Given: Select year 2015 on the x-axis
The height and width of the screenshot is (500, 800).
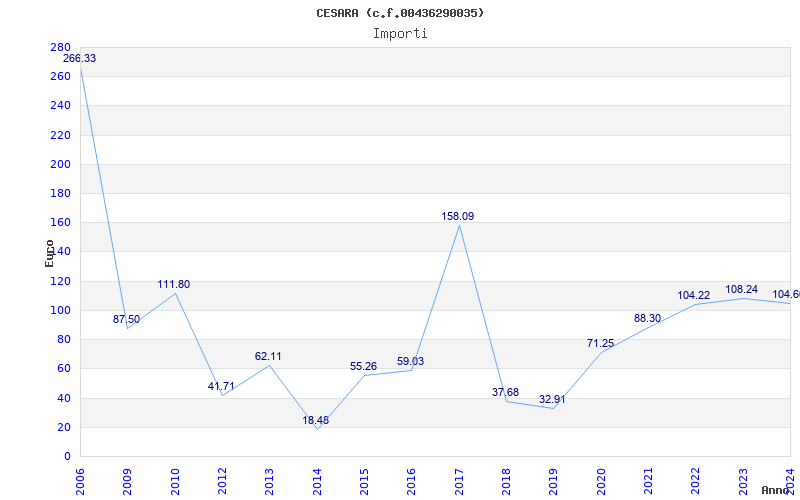Looking at the screenshot, I should click(364, 482).
